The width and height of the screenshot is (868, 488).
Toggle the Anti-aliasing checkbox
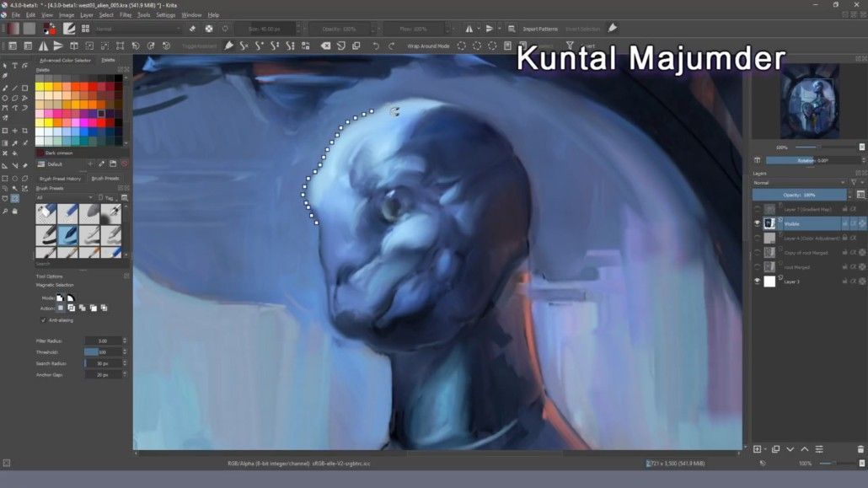44,320
